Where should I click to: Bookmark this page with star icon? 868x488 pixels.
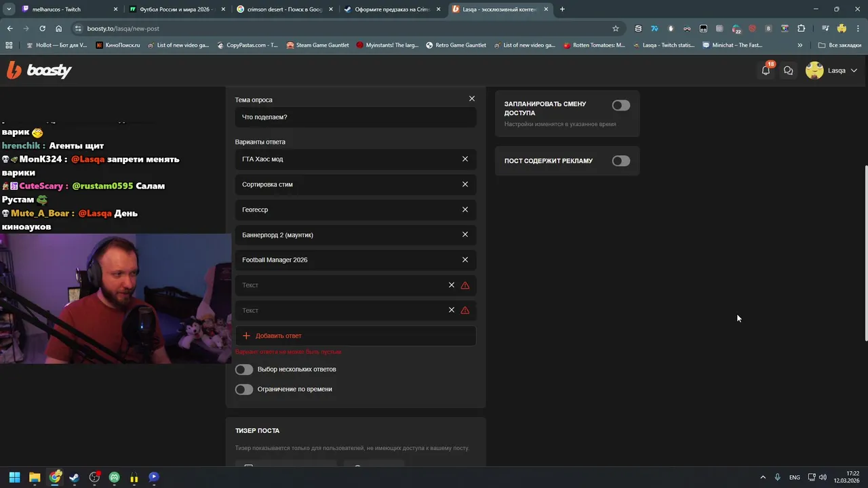(x=616, y=28)
